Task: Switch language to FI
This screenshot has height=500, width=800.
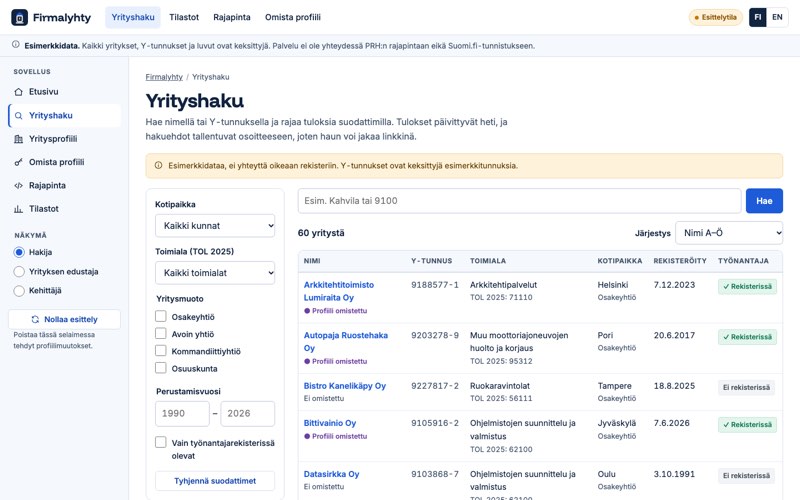Action: pos(758,17)
